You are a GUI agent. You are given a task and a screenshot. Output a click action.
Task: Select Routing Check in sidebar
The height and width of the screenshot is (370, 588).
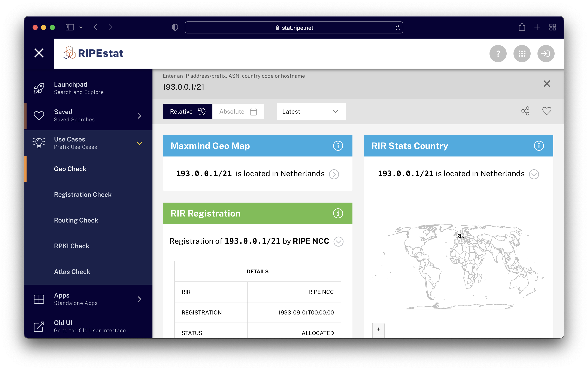(x=76, y=220)
